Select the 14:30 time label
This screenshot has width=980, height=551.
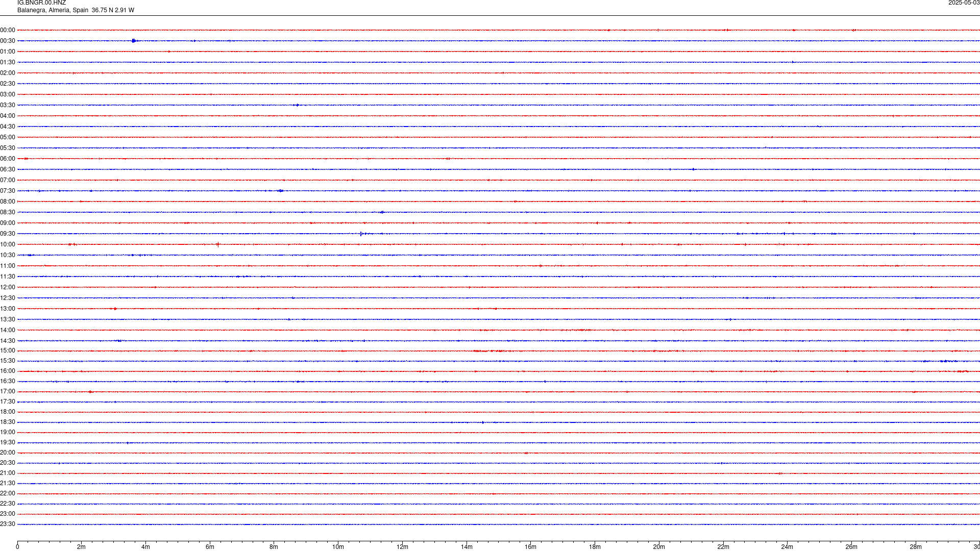click(8, 341)
